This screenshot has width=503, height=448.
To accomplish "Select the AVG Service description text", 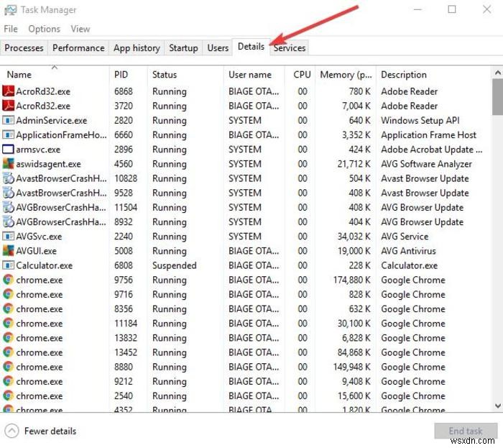I will [405, 237].
